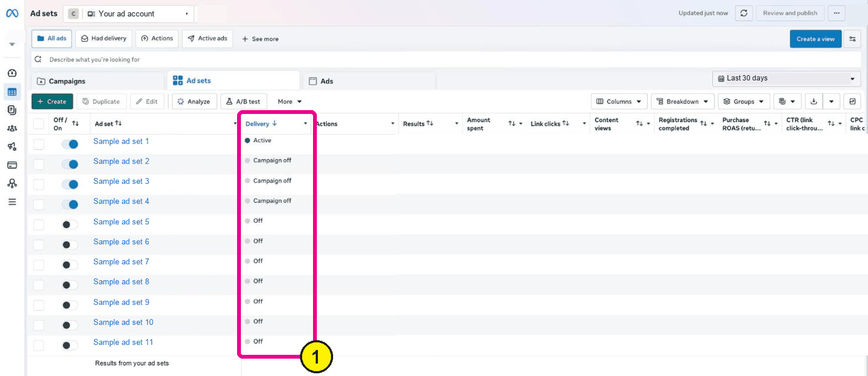Click the AI search sparkle icon
The height and width of the screenshot is (376, 868).
[38, 60]
